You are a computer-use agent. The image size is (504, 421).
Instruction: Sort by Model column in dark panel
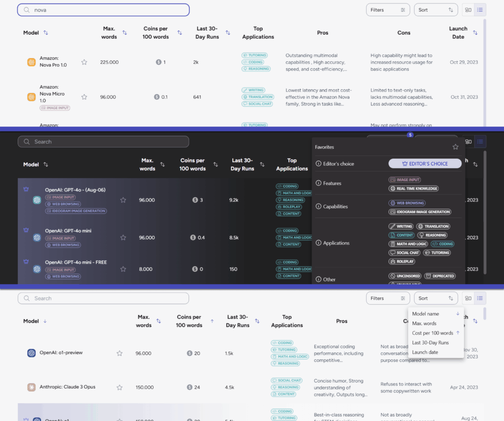pyautogui.click(x=46, y=164)
